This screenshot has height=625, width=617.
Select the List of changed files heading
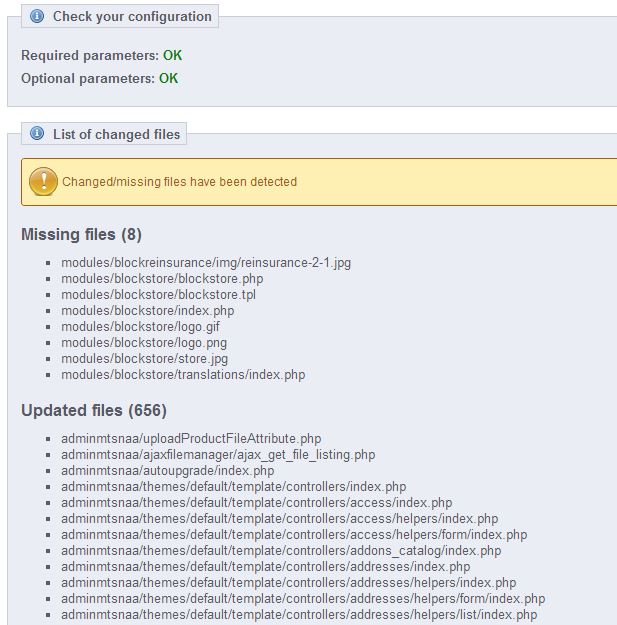(116, 134)
